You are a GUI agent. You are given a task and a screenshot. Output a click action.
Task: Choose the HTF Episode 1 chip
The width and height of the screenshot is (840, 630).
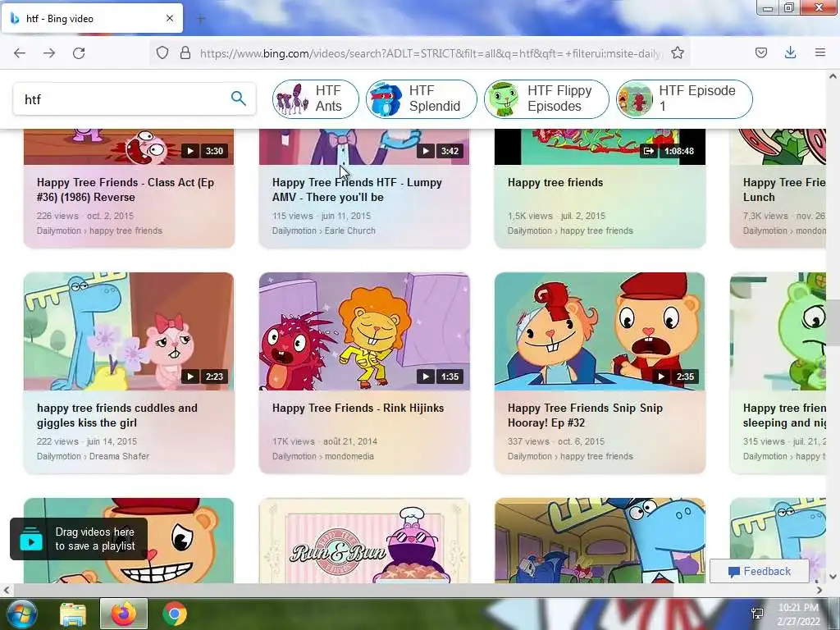point(684,99)
